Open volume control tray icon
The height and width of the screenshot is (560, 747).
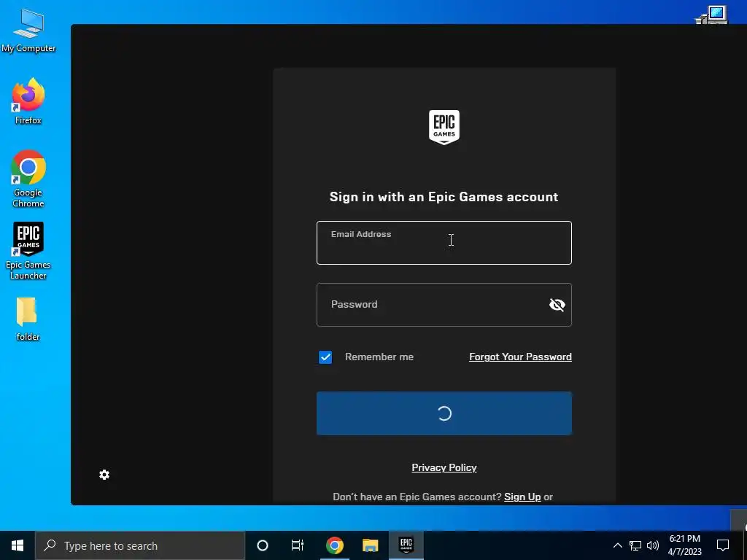point(653,545)
